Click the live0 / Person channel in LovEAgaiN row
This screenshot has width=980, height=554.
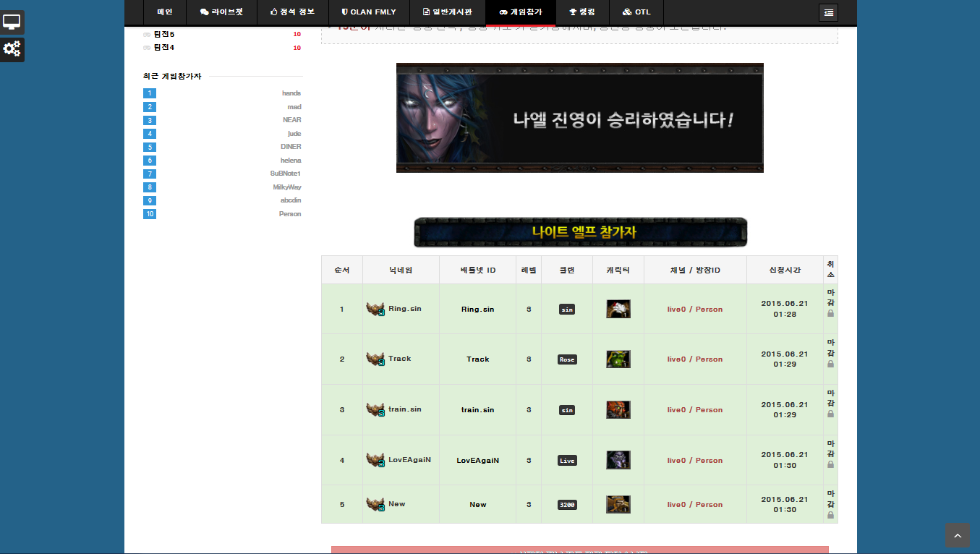pos(695,461)
